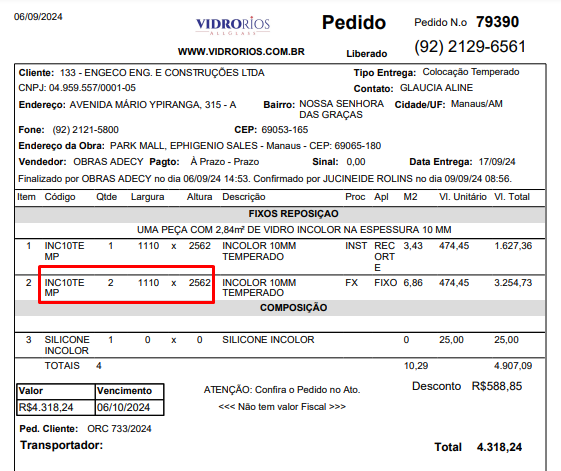Click the highlighted item 2 code INC10TE MP
The image size is (561, 471).
[x=64, y=288]
